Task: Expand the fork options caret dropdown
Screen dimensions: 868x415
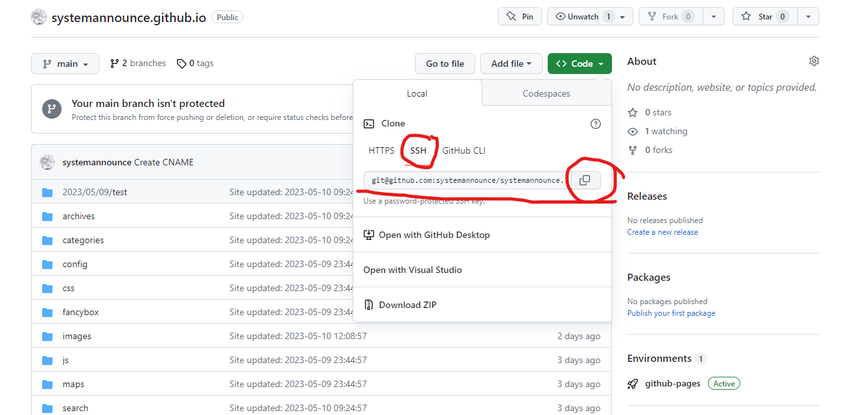Action: 714,17
